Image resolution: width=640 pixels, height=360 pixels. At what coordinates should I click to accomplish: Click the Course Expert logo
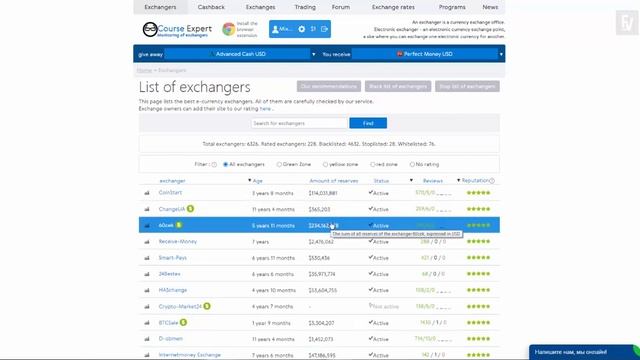177,29
